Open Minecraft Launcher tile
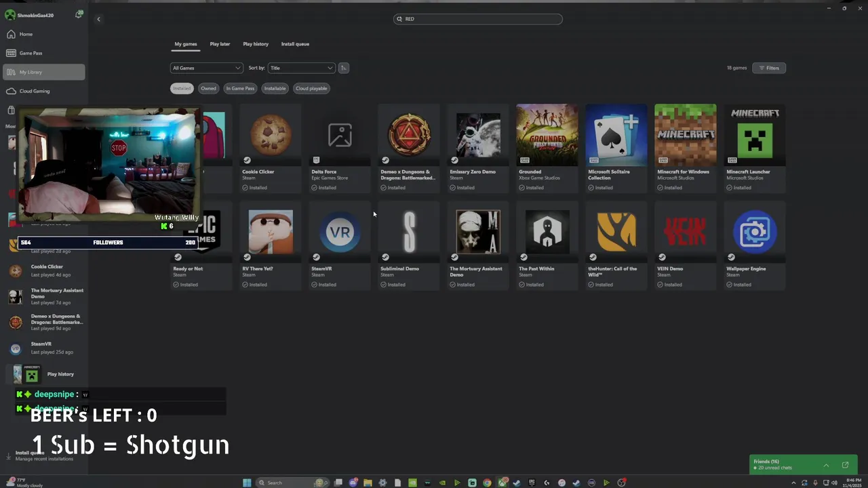This screenshot has height=488, width=868. tap(755, 148)
